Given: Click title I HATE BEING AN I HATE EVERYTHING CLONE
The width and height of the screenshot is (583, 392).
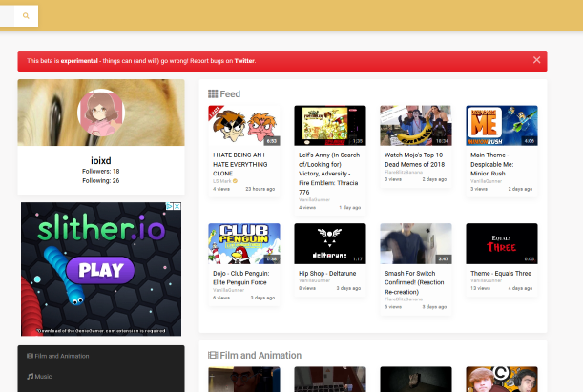Looking at the screenshot, I should click(240, 164).
